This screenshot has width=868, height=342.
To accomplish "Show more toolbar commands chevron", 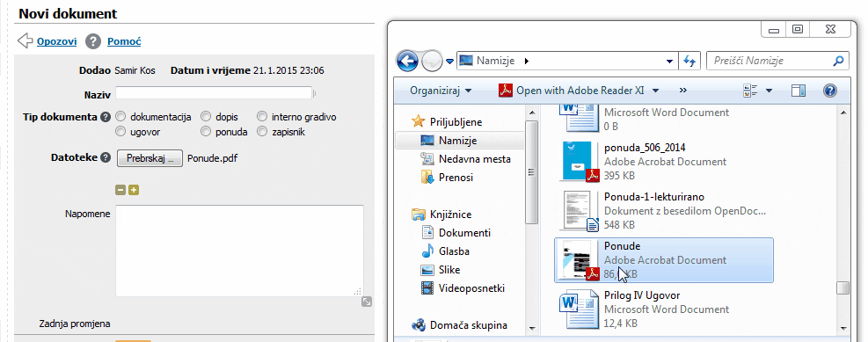I will pyautogui.click(x=682, y=91).
